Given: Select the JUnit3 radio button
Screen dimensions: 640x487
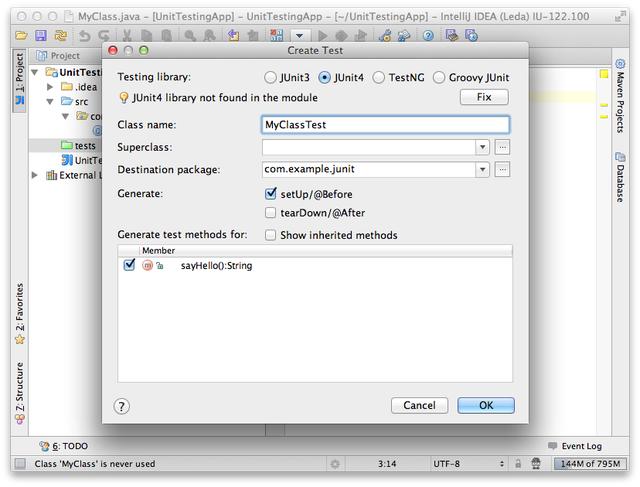Looking at the screenshot, I should click(270, 78).
